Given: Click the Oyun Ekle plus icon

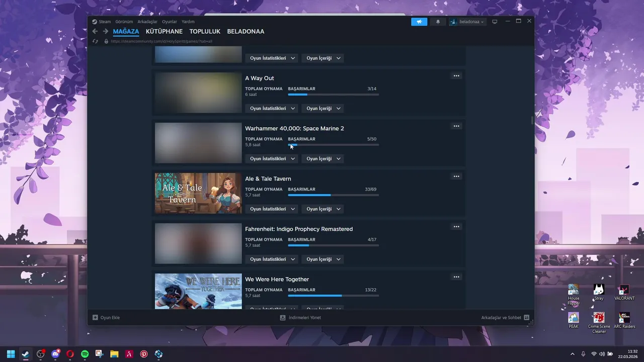Looking at the screenshot, I should pyautogui.click(x=95, y=318).
